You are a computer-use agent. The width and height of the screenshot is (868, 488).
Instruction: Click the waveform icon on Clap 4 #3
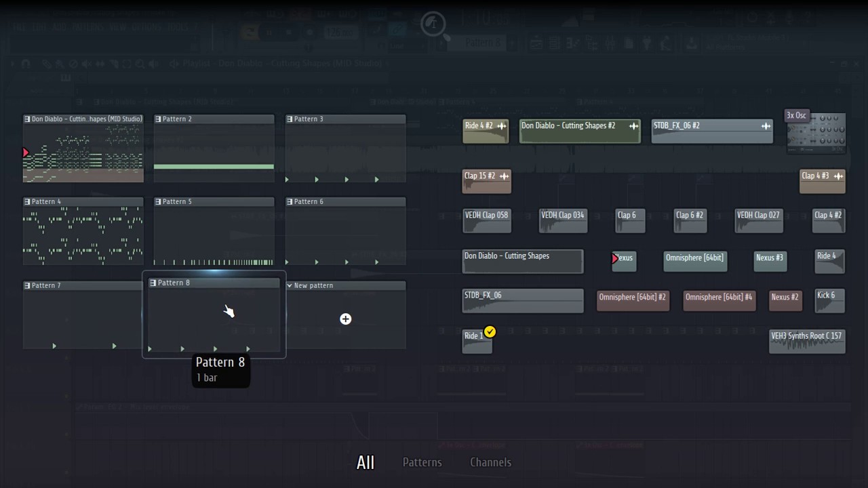pos(838,176)
